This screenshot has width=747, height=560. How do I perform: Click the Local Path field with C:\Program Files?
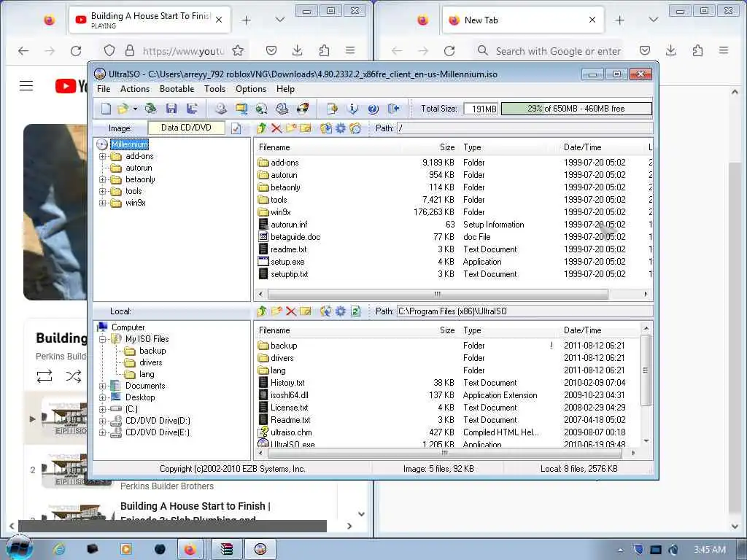point(524,311)
